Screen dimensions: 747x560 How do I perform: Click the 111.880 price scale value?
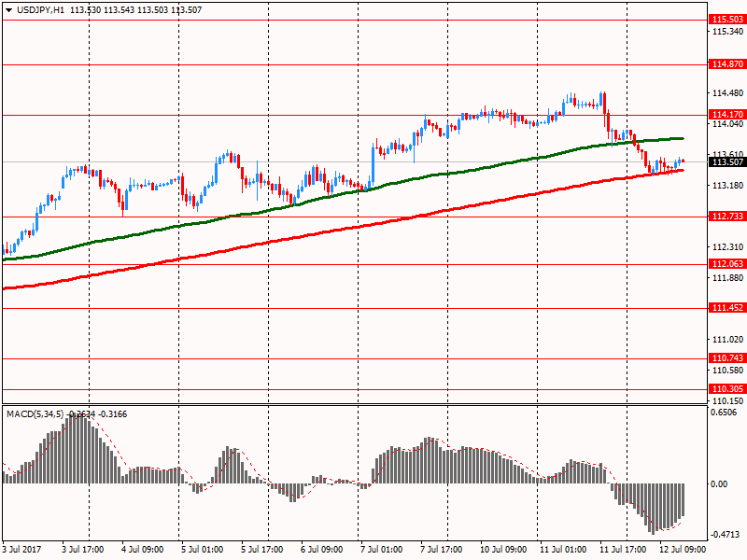pyautogui.click(x=727, y=277)
